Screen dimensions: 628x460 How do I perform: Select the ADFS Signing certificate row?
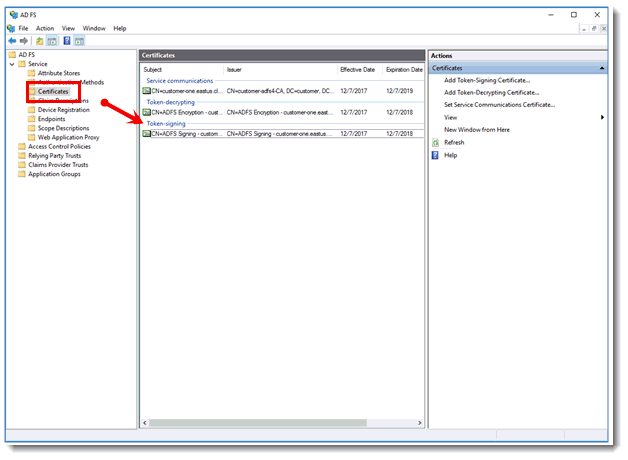tap(240, 133)
